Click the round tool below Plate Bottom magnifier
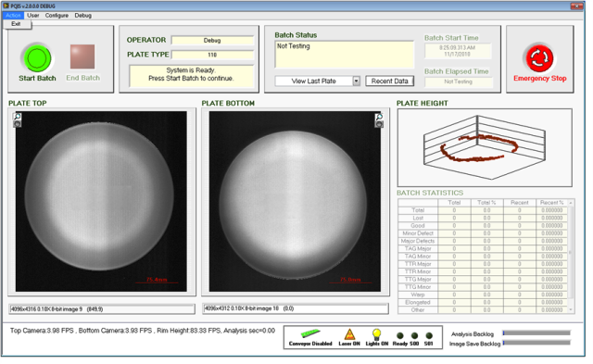 [379, 124]
